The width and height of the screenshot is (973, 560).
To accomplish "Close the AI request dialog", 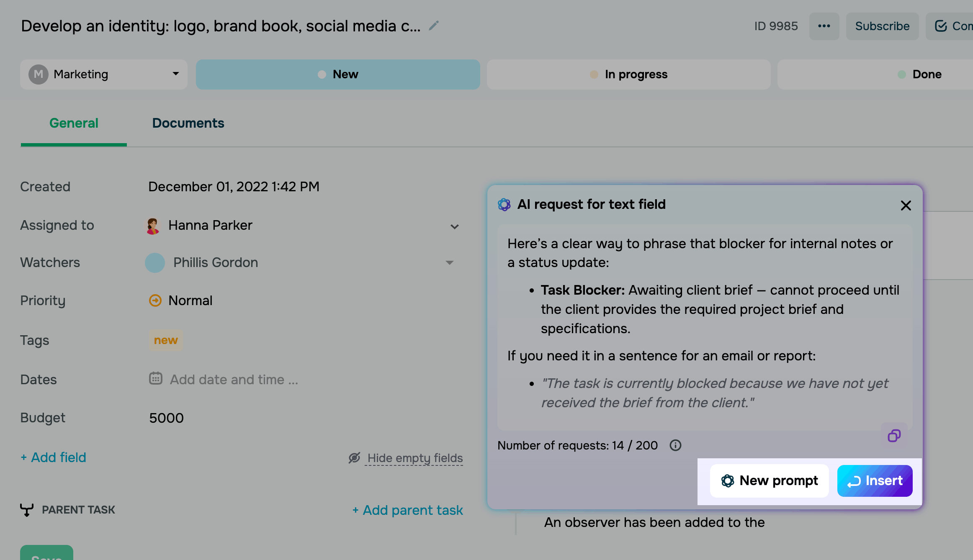I will coord(906,206).
